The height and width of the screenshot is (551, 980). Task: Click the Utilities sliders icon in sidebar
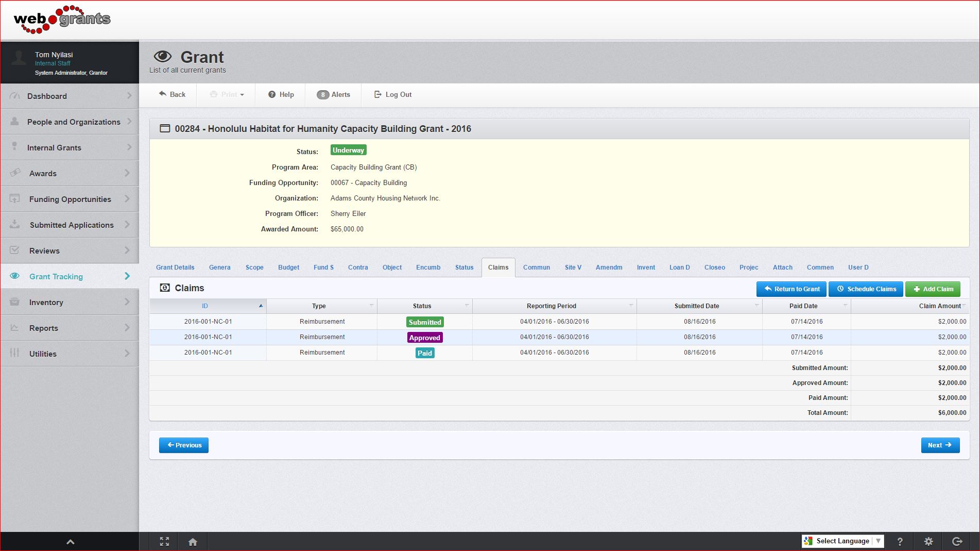click(13, 354)
